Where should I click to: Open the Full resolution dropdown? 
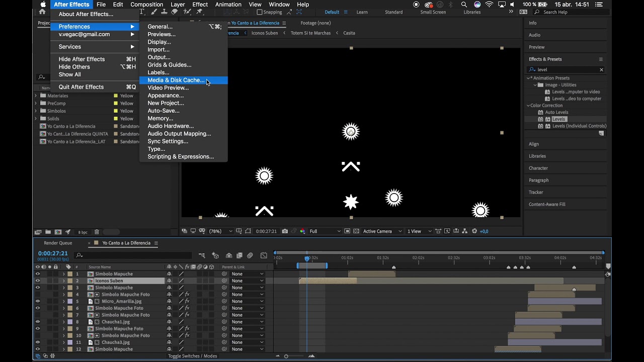325,231
